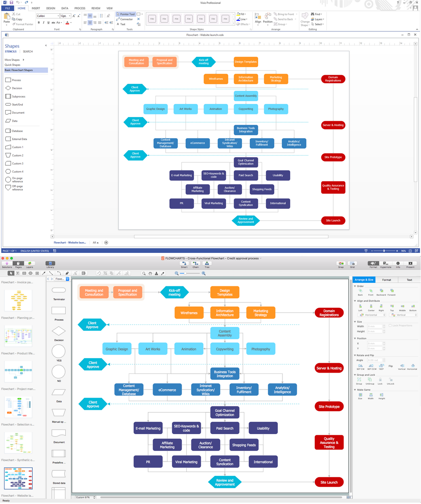421x504 pixels.
Task: Select the Chain connection mode icon
Action: pos(195,263)
